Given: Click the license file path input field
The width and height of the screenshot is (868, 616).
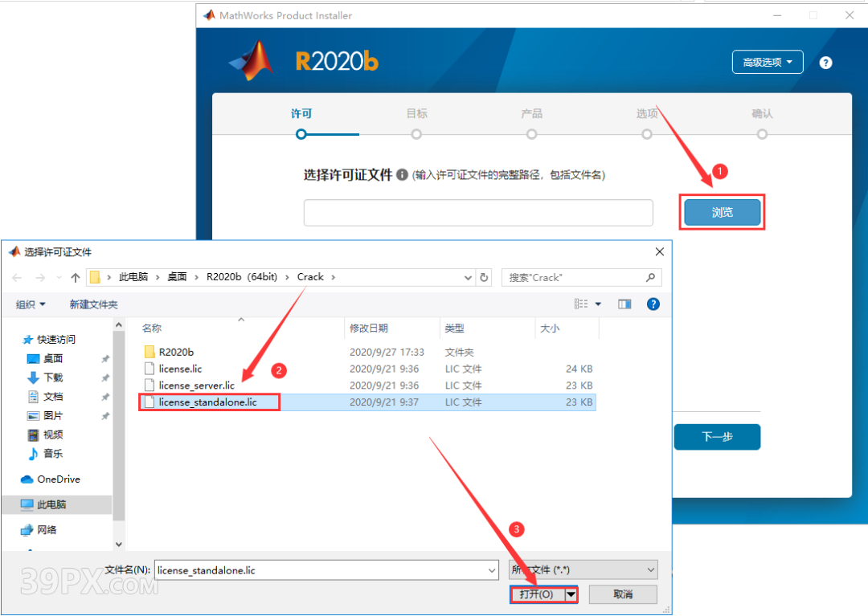Looking at the screenshot, I should click(x=478, y=213).
